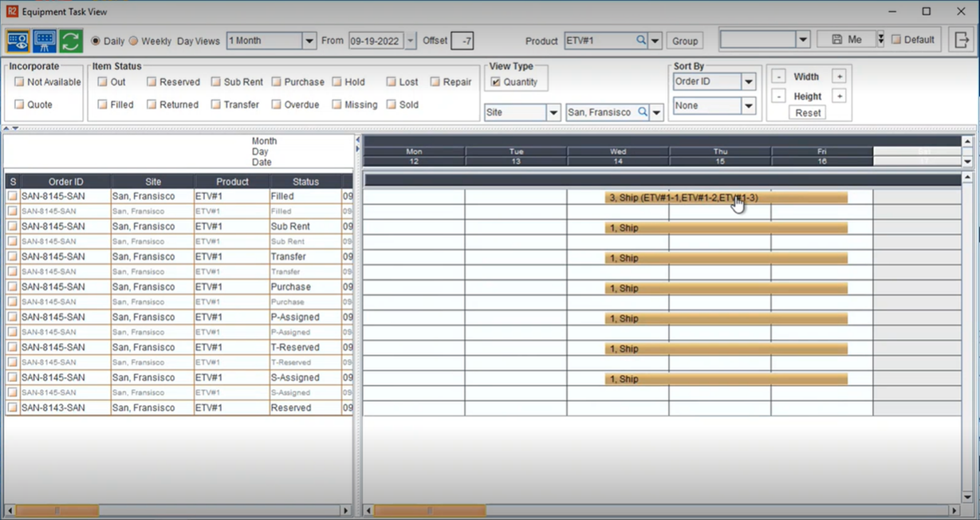Select the Weekly radio button
980x520 pixels.
133,41
